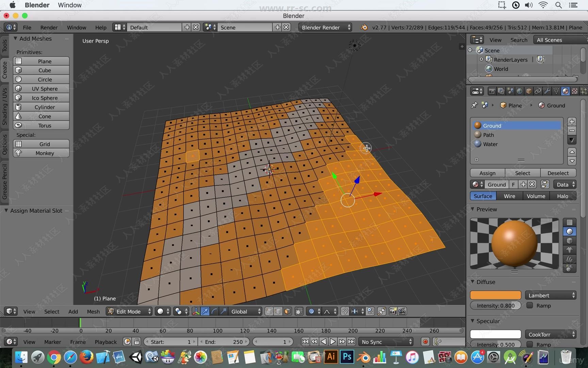
Task: Move material slot down in list
Action: 572,161
